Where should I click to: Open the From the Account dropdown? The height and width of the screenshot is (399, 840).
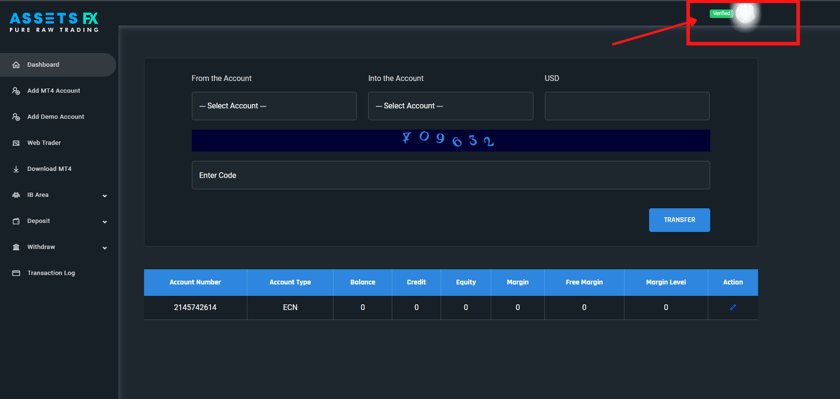274,106
